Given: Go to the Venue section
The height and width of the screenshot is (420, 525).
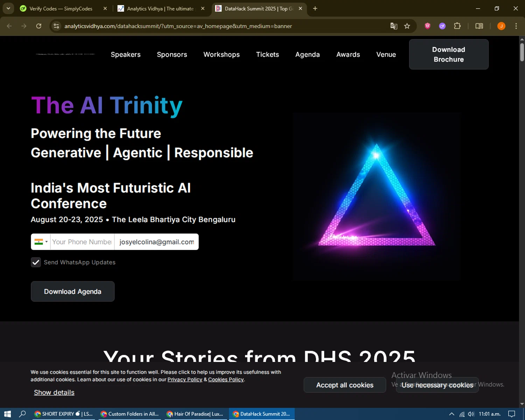Looking at the screenshot, I should pos(386,55).
